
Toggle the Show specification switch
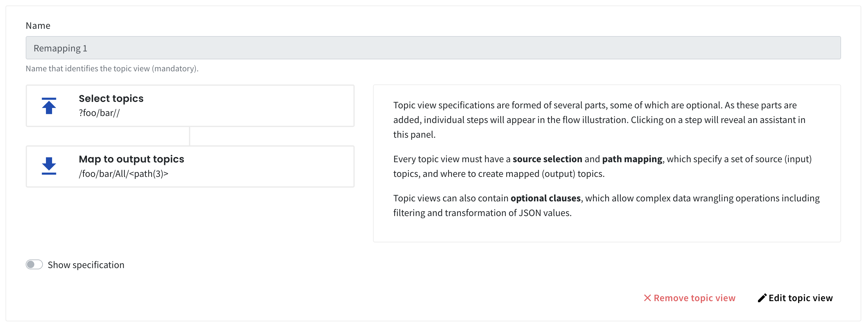tap(34, 265)
